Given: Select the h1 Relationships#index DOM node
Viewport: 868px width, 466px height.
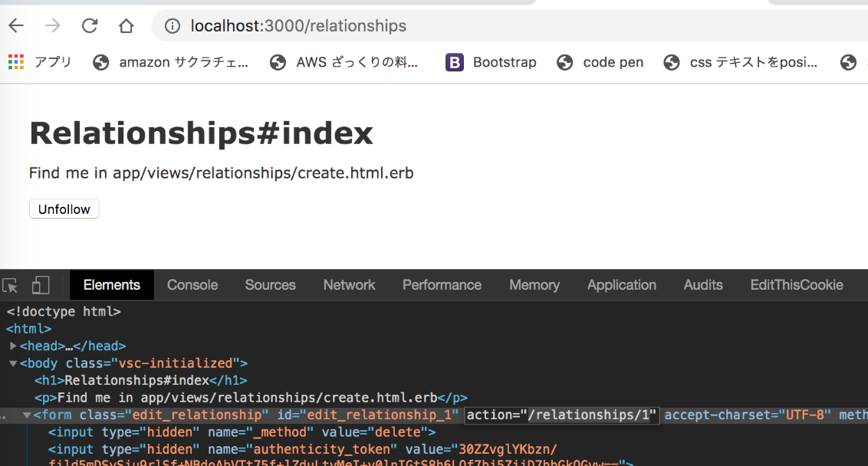Looking at the screenshot, I should (140, 381).
